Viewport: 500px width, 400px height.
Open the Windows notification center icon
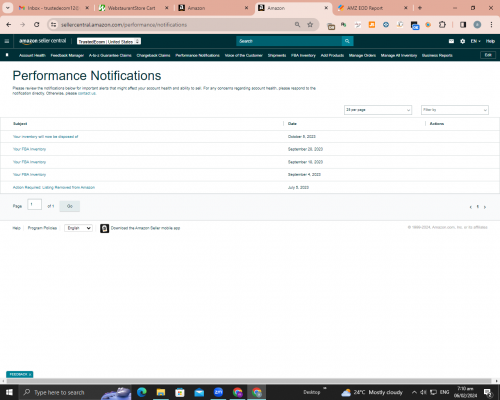tap(488, 393)
